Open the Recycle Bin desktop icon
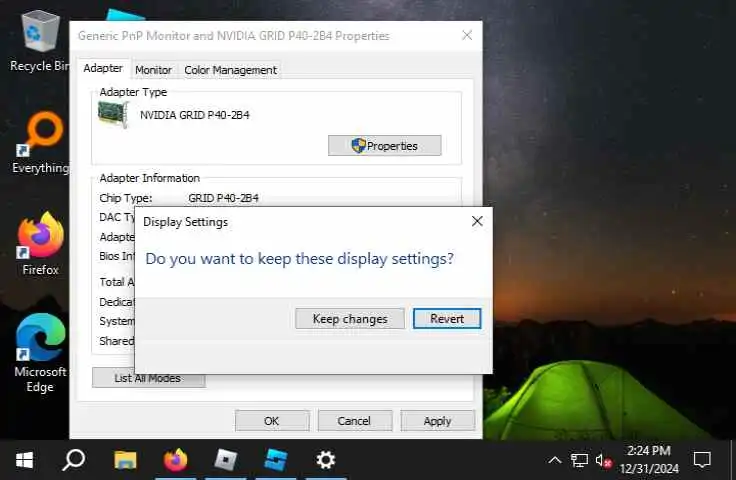Screen dimensions: 736x480 39,41
